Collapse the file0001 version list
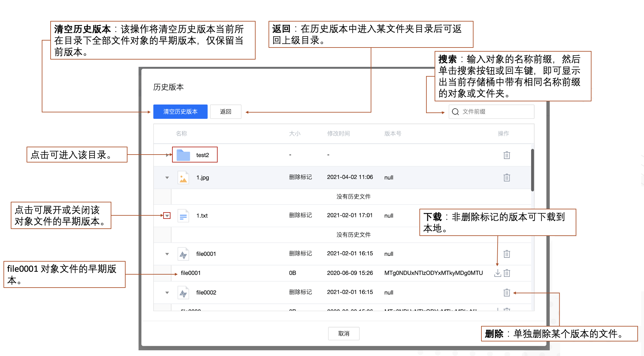The width and height of the screenshot is (644, 356). tap(167, 254)
